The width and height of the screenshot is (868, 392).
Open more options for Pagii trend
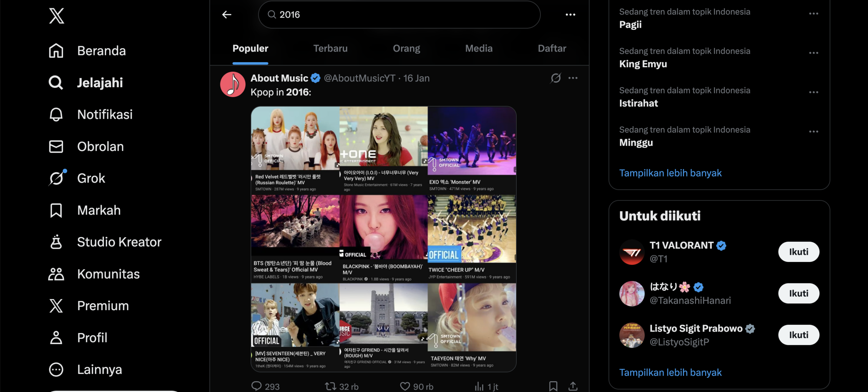pyautogui.click(x=813, y=14)
